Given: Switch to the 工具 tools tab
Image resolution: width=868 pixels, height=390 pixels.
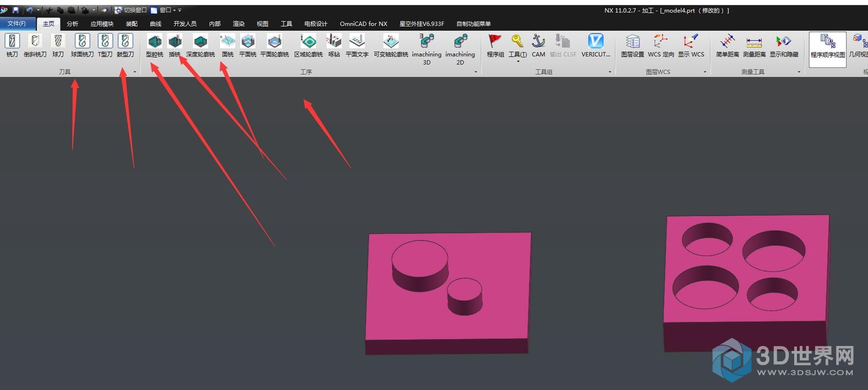Looking at the screenshot, I should click(x=286, y=24).
